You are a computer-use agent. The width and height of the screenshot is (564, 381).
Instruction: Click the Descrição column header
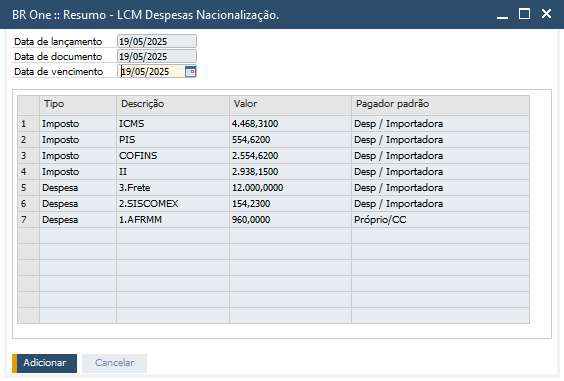[173, 104]
